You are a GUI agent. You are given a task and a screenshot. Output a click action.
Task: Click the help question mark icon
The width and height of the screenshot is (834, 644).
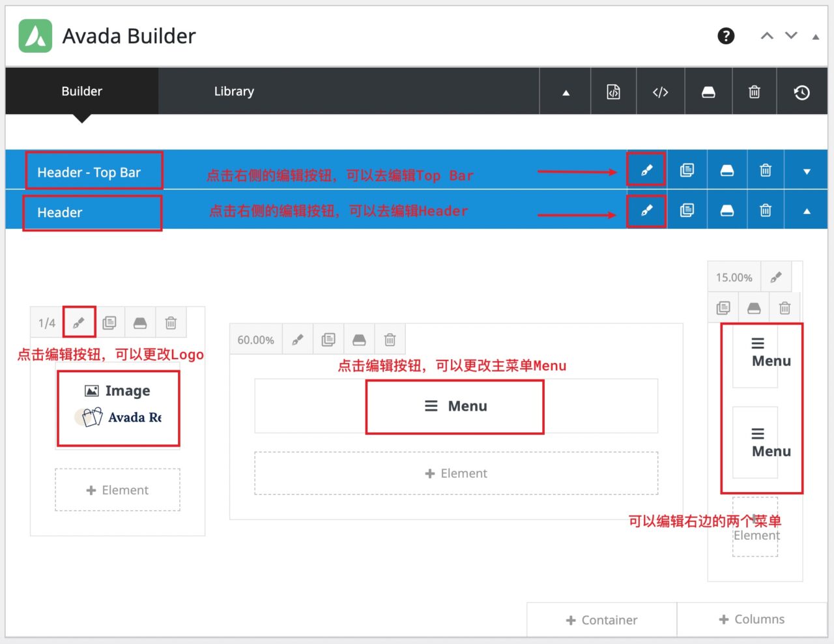point(726,36)
